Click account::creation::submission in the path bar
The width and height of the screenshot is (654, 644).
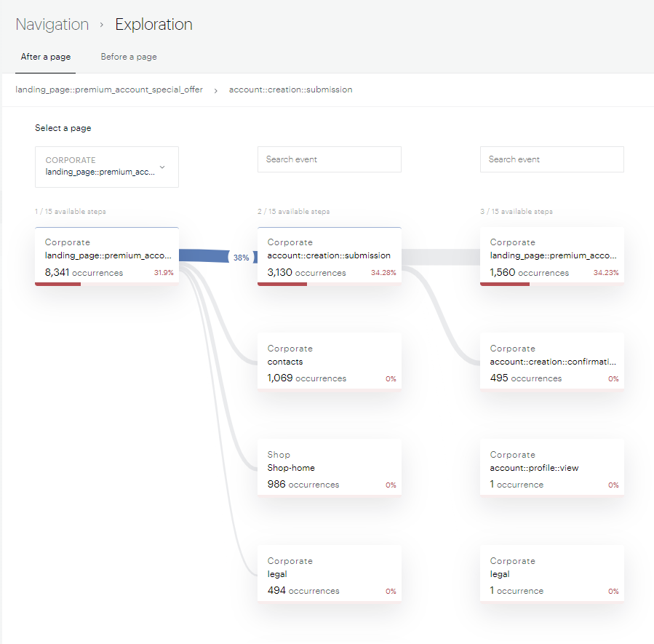pos(290,90)
